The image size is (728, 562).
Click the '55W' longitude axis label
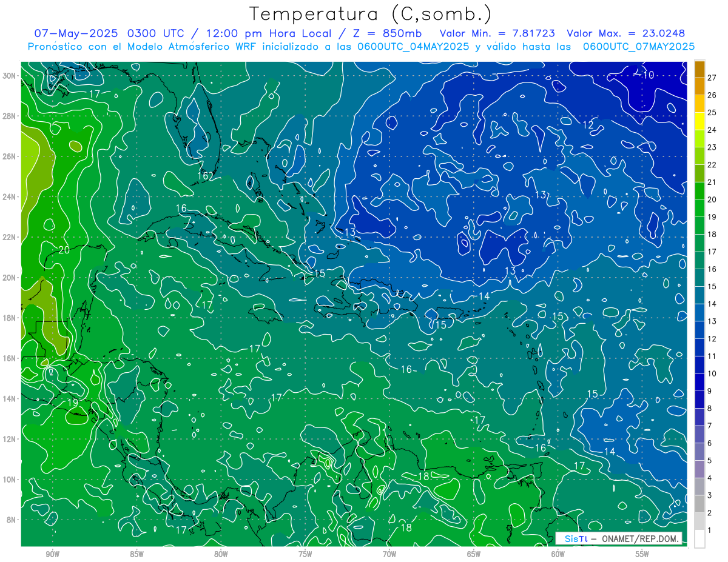pyautogui.click(x=642, y=554)
